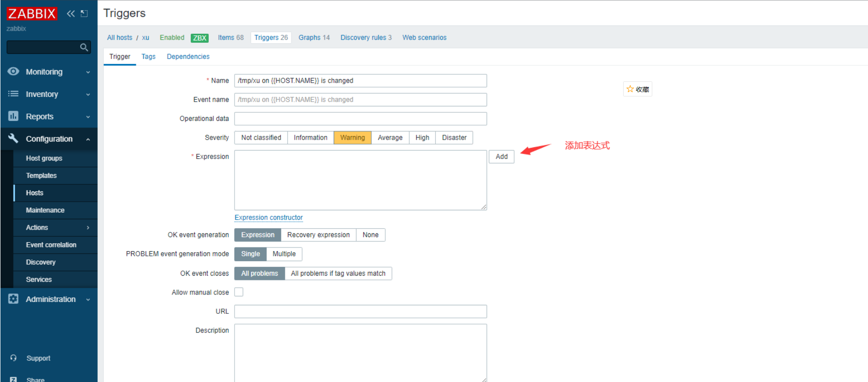Click the Enabled status link
868x382 pixels.
(172, 38)
